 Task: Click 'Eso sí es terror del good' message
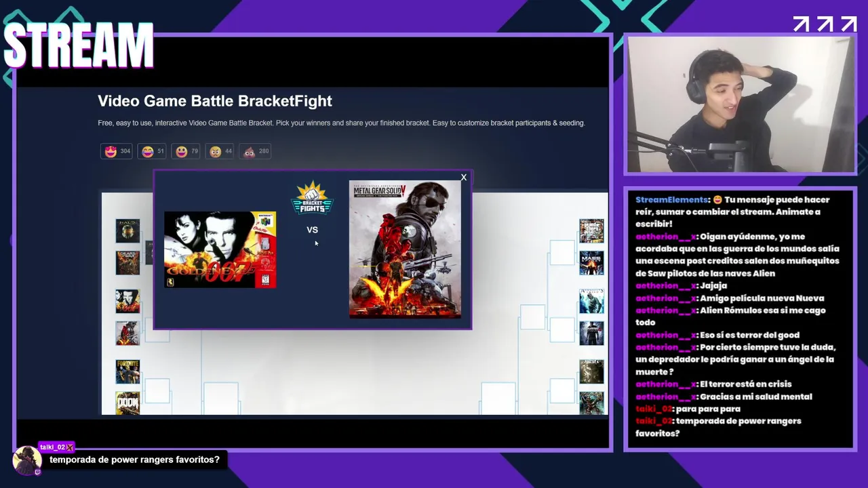717,335
